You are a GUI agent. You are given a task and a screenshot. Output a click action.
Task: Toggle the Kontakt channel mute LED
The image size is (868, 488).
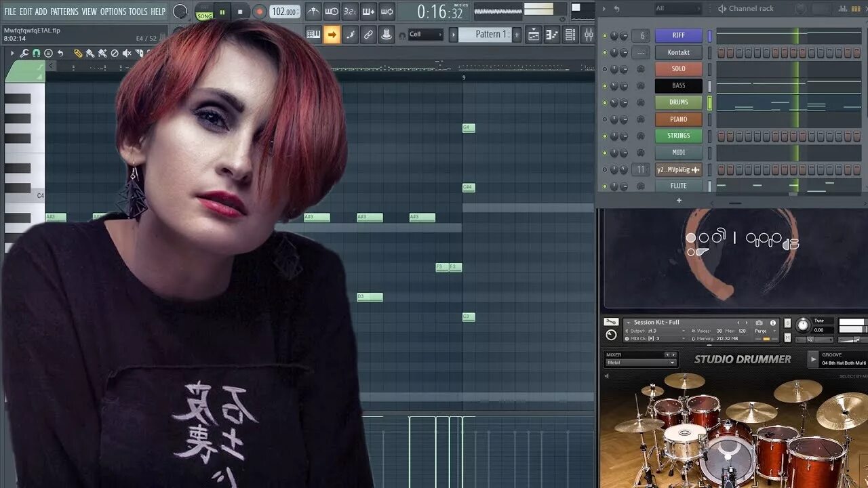pos(605,52)
